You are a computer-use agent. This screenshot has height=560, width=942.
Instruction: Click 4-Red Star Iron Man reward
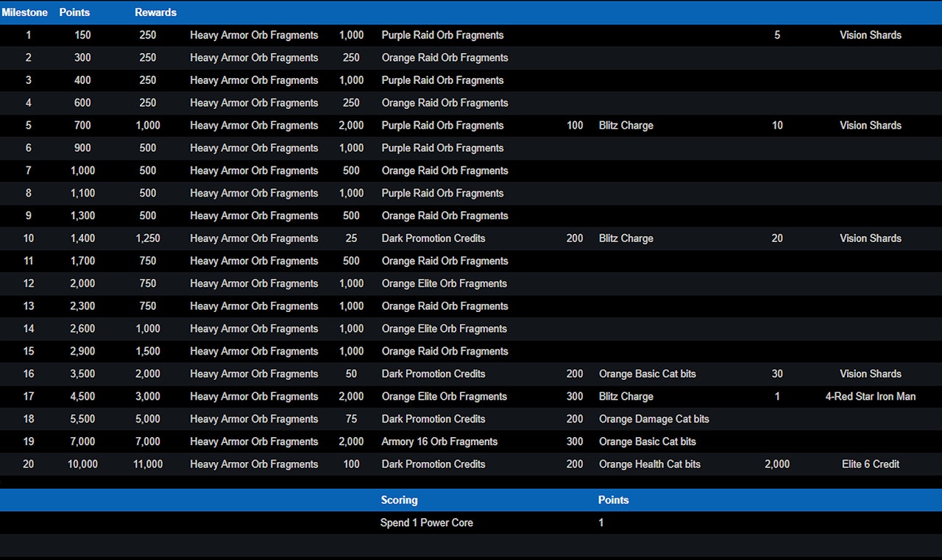870,397
